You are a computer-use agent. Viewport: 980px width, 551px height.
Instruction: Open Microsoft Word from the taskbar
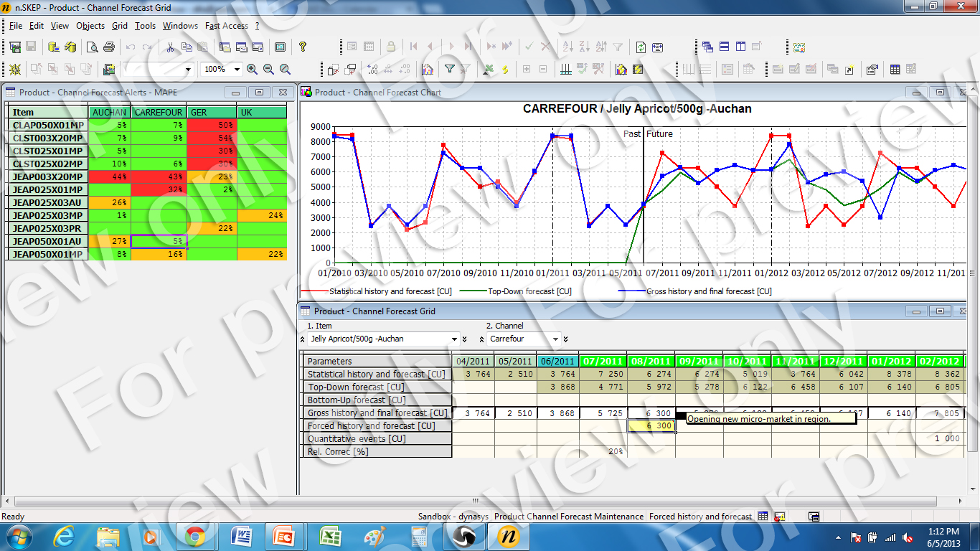coord(240,537)
